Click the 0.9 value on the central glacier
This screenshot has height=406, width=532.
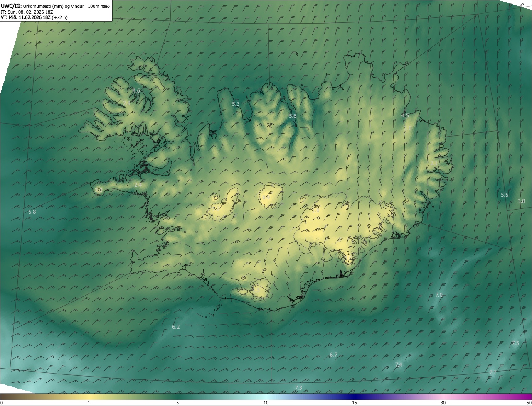click(266, 197)
